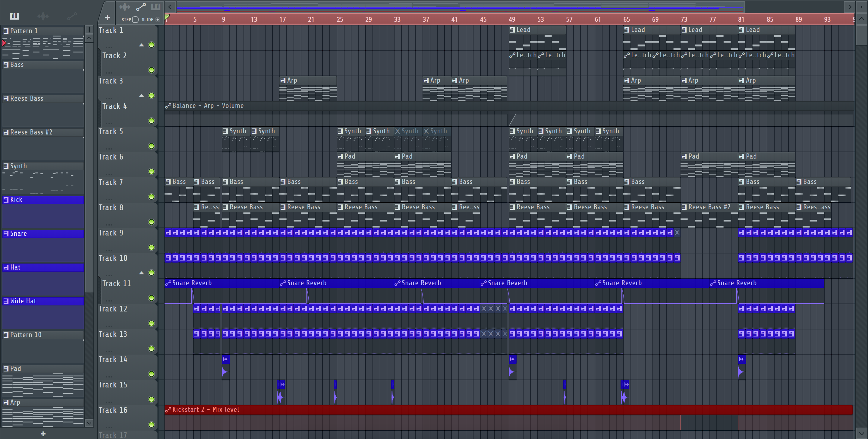Select the automation clip focus icon in playlist toolbar
This screenshot has width=868, height=439.
141,7
